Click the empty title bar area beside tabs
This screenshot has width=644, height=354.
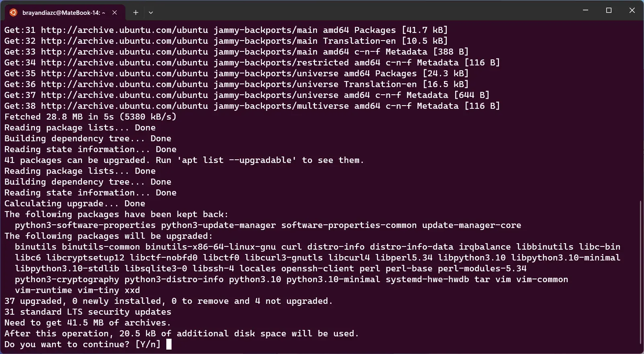[x=362, y=10]
